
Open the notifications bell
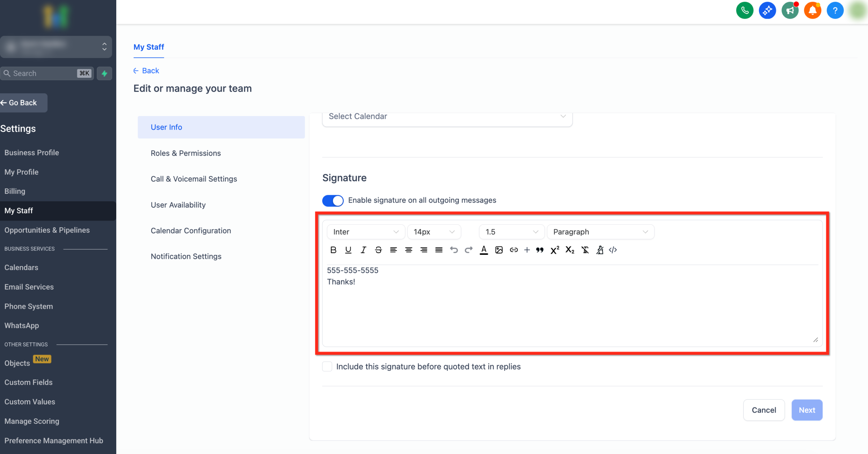click(812, 10)
